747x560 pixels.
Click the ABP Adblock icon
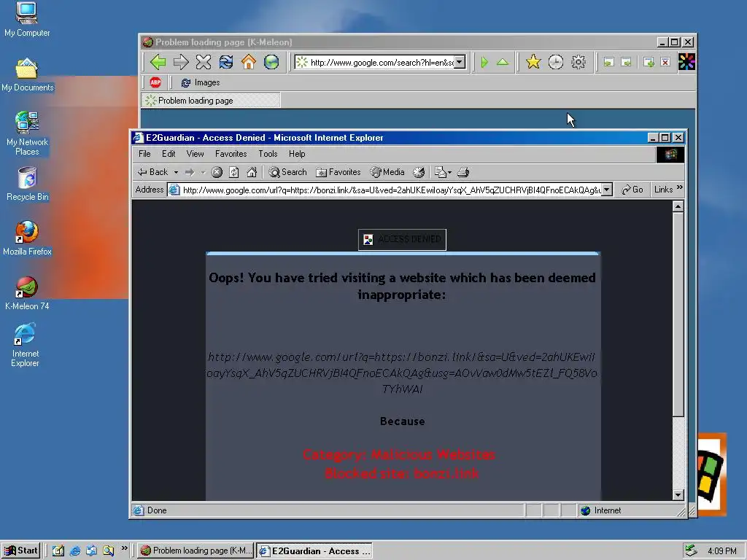click(x=155, y=82)
